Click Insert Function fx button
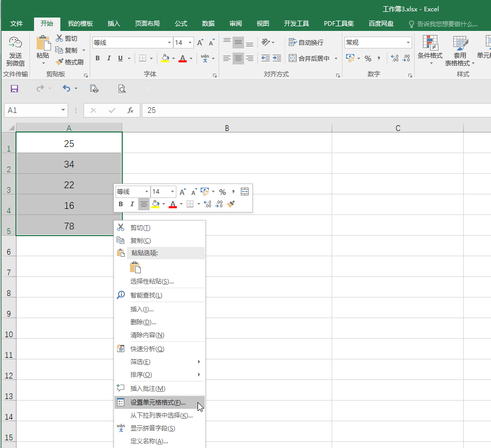 click(130, 110)
